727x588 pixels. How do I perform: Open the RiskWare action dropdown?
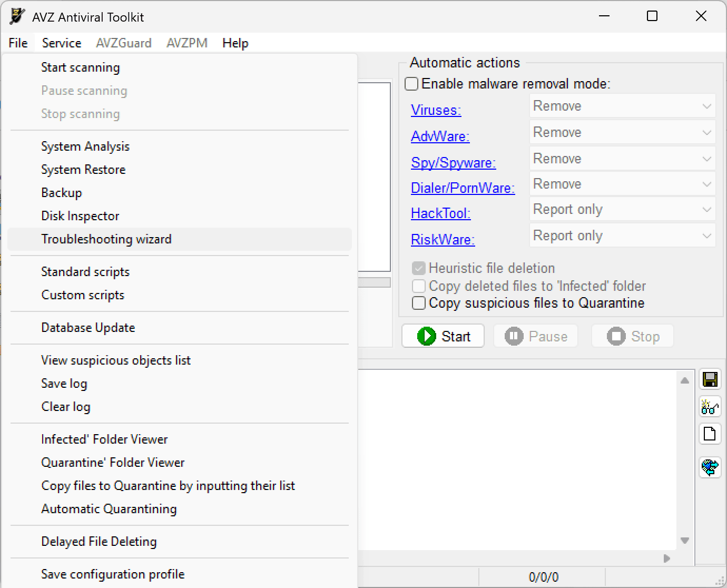point(622,236)
